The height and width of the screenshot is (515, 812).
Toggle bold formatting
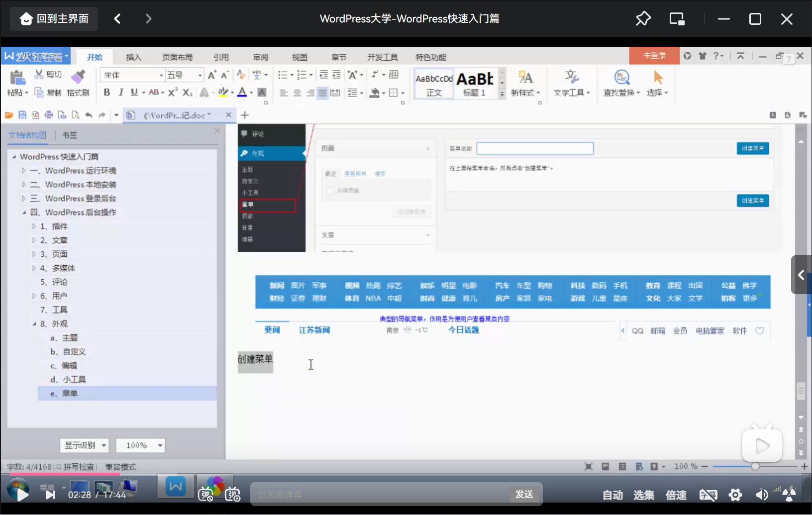pyautogui.click(x=106, y=92)
